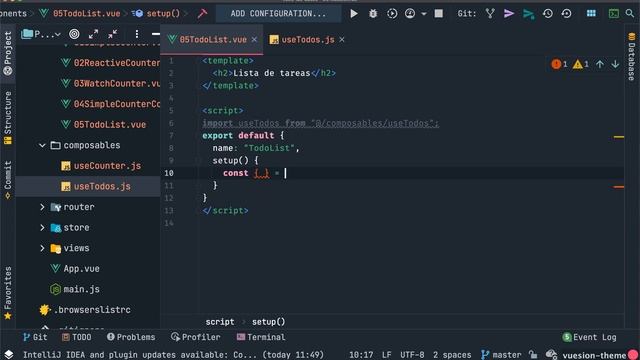Open the Terminal tool window tab
640x360 pixels.
(261, 337)
